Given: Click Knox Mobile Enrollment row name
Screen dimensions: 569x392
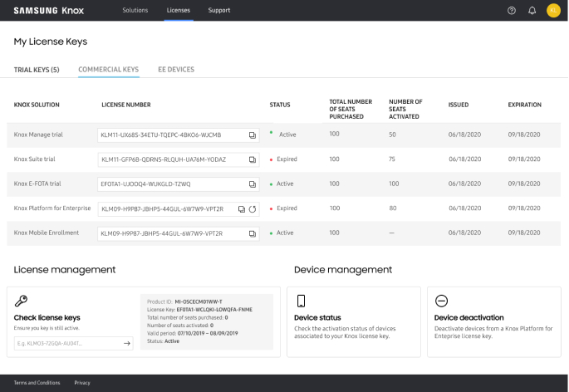Looking at the screenshot, I should 46,233.
